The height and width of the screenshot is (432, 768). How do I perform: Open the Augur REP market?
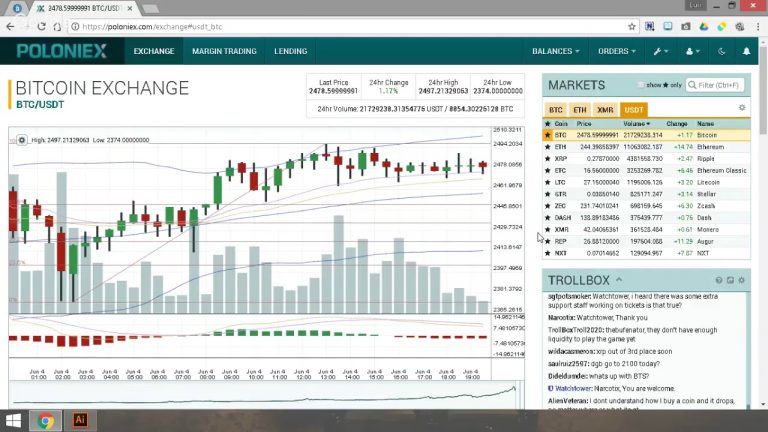pyautogui.click(x=646, y=241)
